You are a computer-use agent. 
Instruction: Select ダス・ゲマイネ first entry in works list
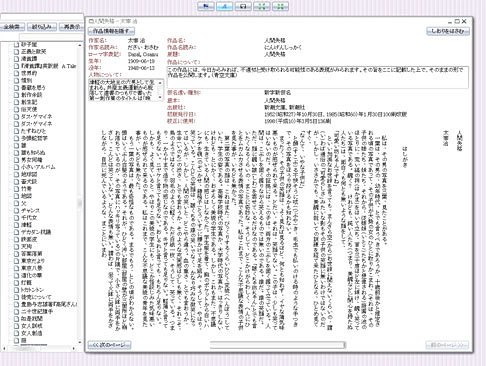tap(37, 117)
